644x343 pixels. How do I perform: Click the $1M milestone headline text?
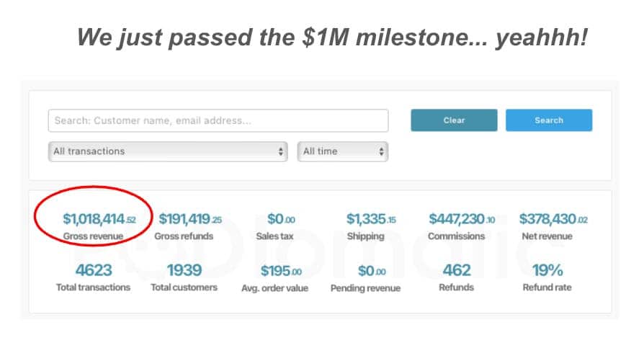[x=332, y=37]
